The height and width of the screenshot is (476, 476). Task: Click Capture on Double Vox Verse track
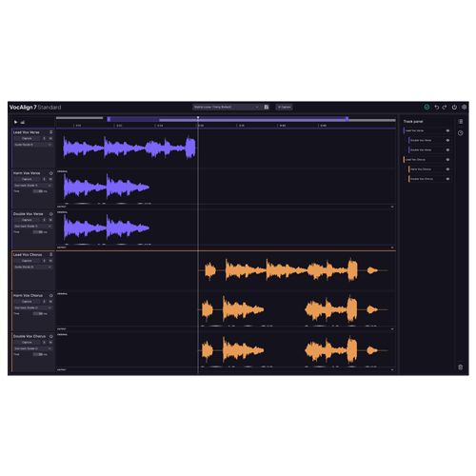(x=27, y=220)
